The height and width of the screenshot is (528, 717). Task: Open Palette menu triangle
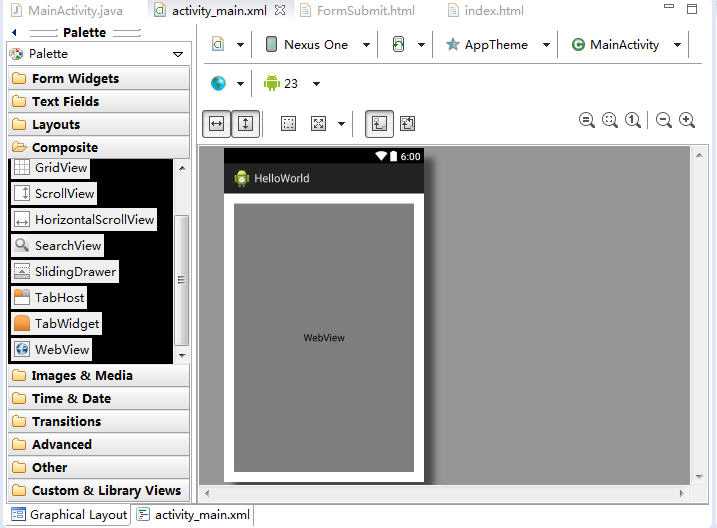click(x=178, y=54)
